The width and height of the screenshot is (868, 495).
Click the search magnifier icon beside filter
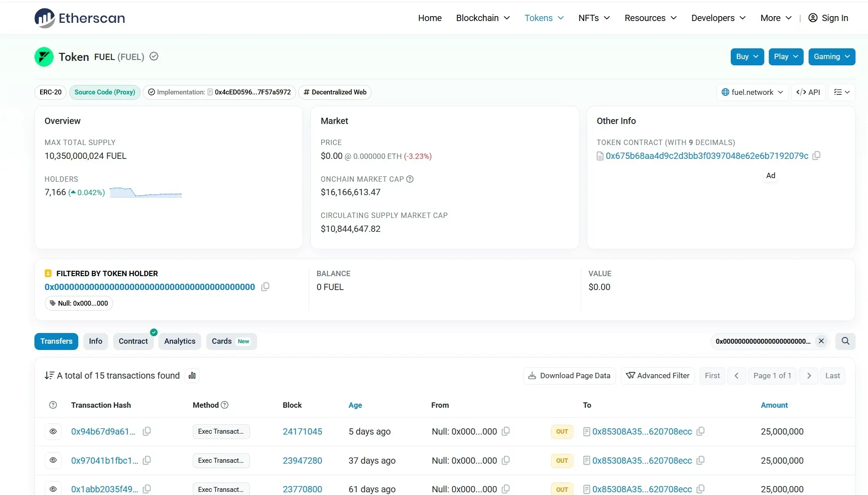click(x=845, y=341)
